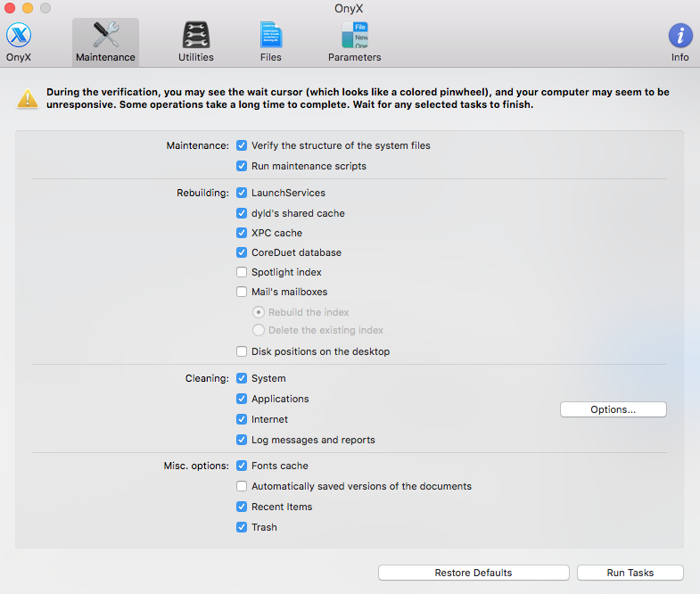
Task: Toggle Run maintenance scripts checkbox
Action: (242, 166)
